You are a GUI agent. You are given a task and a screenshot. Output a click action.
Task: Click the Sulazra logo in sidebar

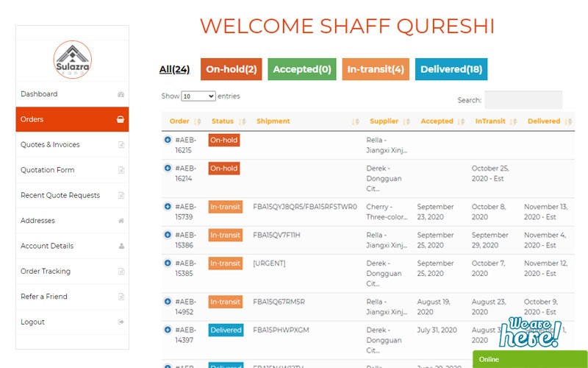coord(72,60)
